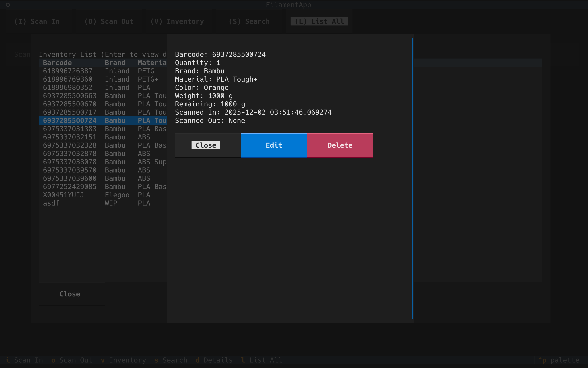Click the Brand column header
This screenshot has height=368, width=588.
tap(115, 63)
